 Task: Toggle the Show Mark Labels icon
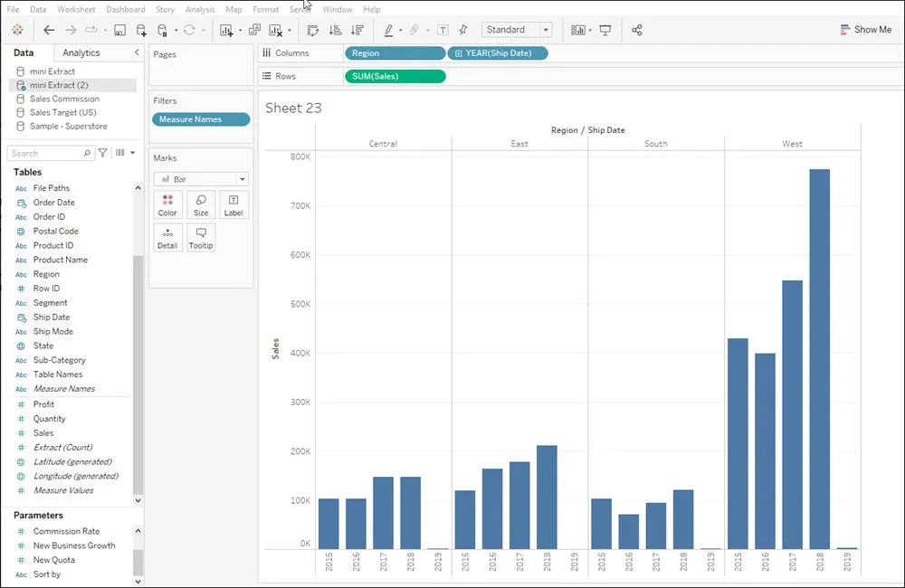(443, 30)
